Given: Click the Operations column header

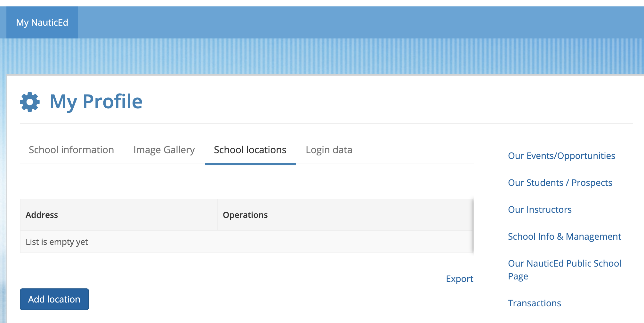Looking at the screenshot, I should point(345,215).
